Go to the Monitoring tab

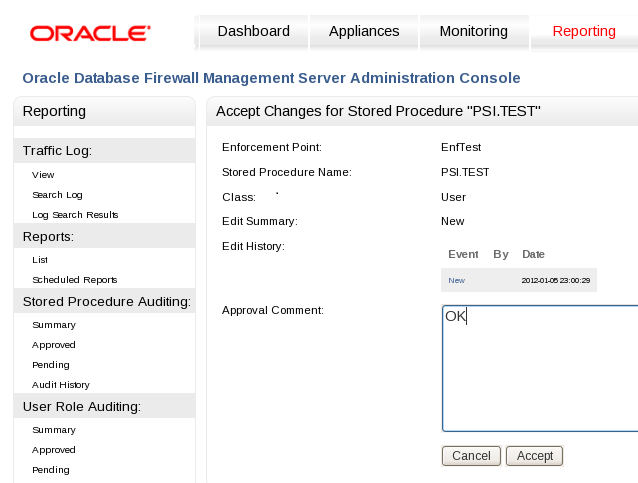coord(473,32)
